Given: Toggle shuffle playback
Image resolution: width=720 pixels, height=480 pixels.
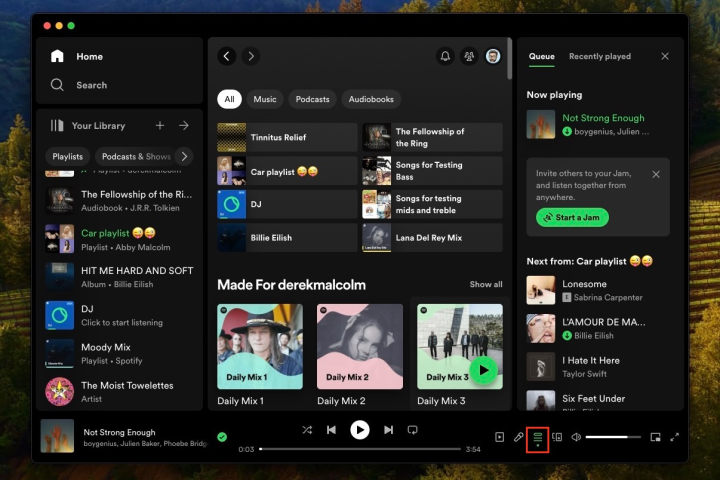Looking at the screenshot, I should [307, 430].
